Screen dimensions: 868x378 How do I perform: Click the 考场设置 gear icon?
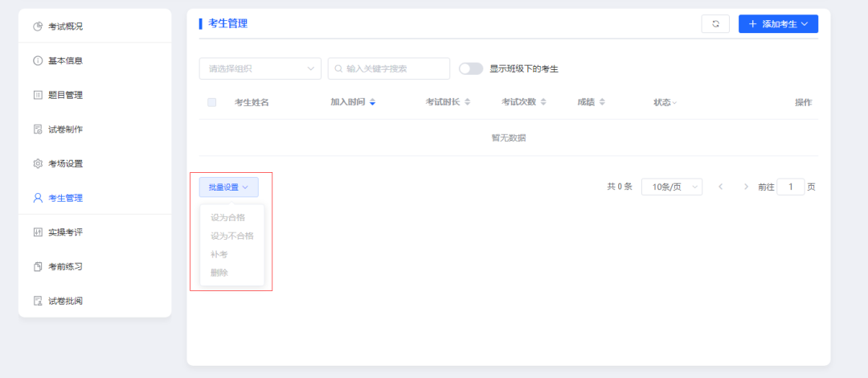pyautogui.click(x=38, y=164)
